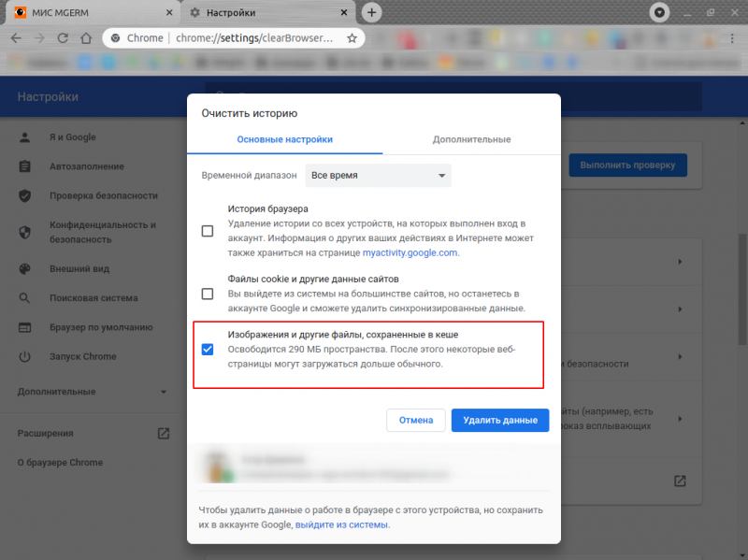Screen dimensions: 748x560
Task: Click the Удалить данные button
Action: [x=499, y=420]
